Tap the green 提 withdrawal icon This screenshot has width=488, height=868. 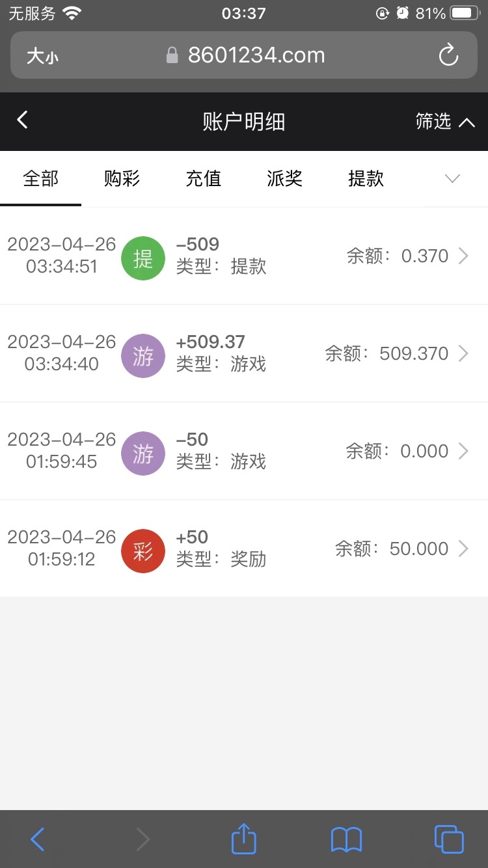coord(143,258)
